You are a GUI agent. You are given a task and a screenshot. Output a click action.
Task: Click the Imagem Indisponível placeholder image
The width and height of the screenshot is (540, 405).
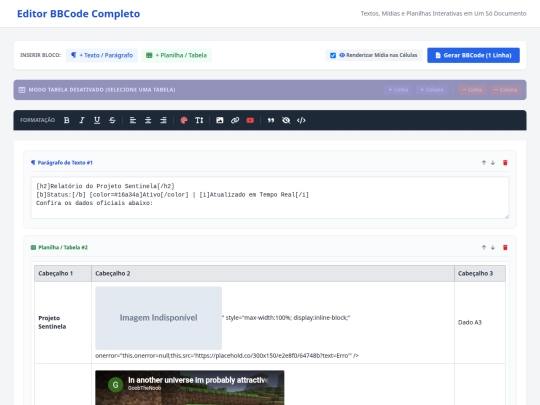coord(158,318)
